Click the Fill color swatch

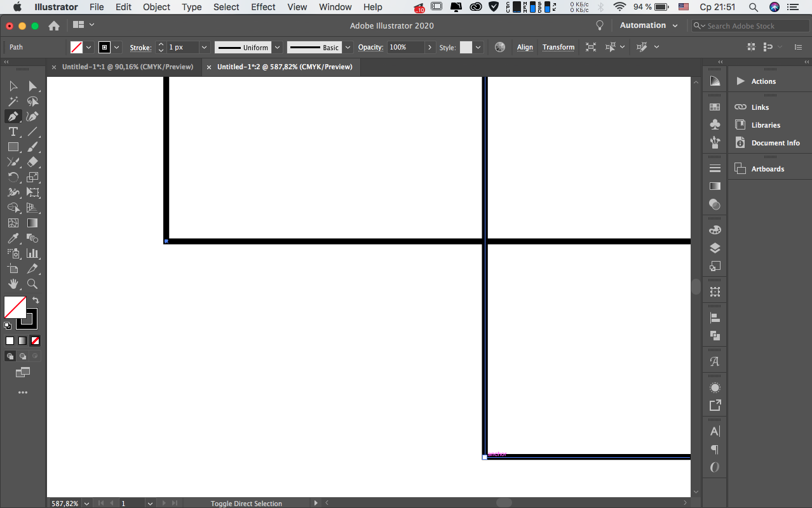point(15,307)
